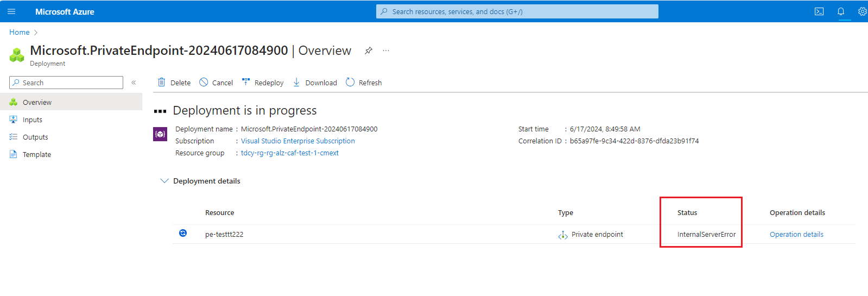Click the Overview cubes icon in the sidebar

tap(14, 102)
